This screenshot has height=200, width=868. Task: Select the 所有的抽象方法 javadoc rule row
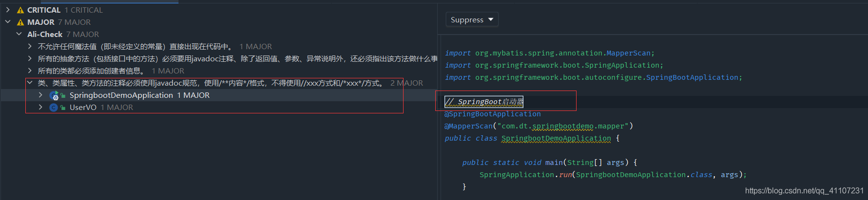[238, 58]
